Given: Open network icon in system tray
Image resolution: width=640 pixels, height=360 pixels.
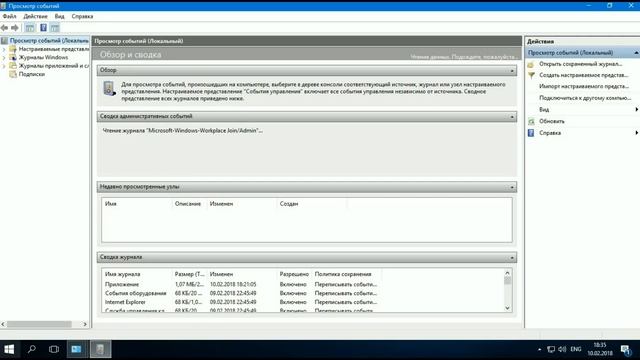Looking at the screenshot, I should (x=551, y=349).
